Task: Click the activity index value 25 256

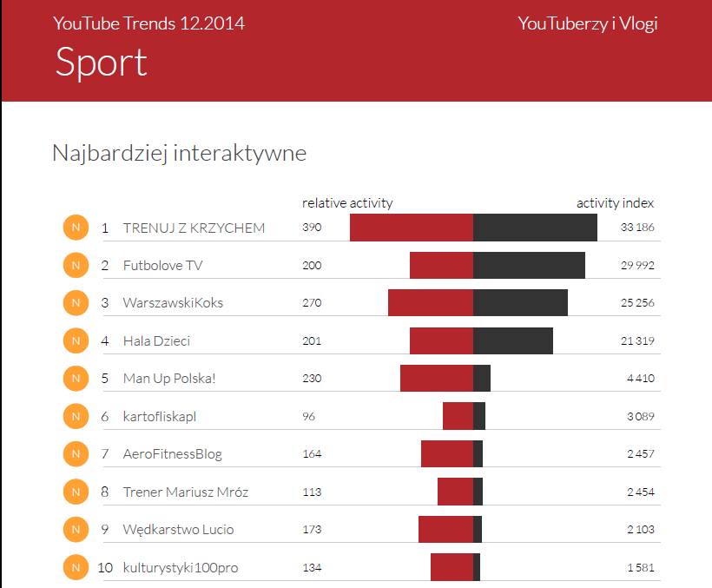Action: [636, 303]
